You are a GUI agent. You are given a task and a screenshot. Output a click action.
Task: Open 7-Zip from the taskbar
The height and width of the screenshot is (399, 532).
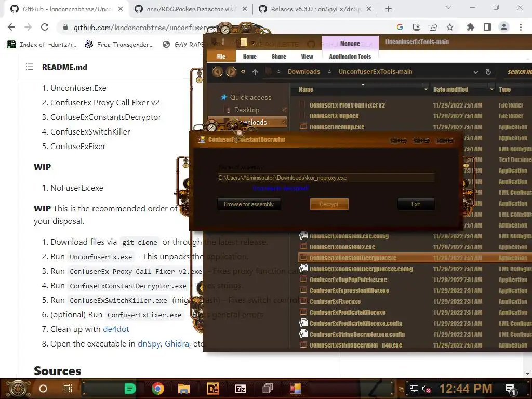point(240,389)
